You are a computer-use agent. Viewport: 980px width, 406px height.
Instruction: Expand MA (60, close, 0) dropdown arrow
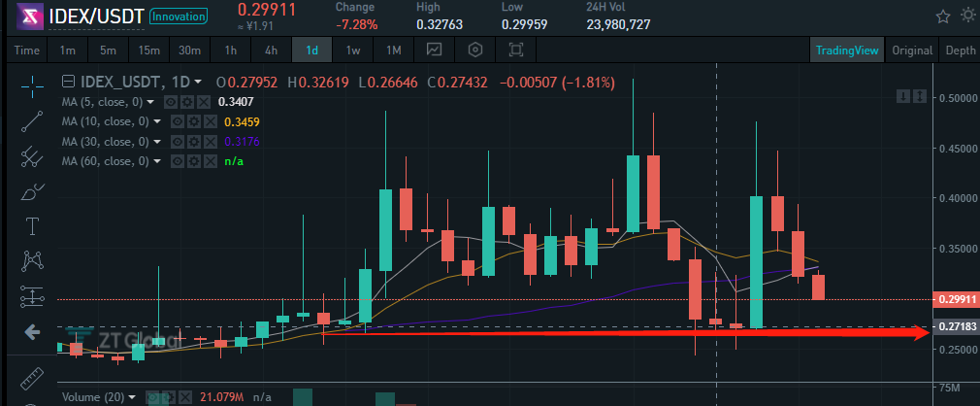pos(157,161)
